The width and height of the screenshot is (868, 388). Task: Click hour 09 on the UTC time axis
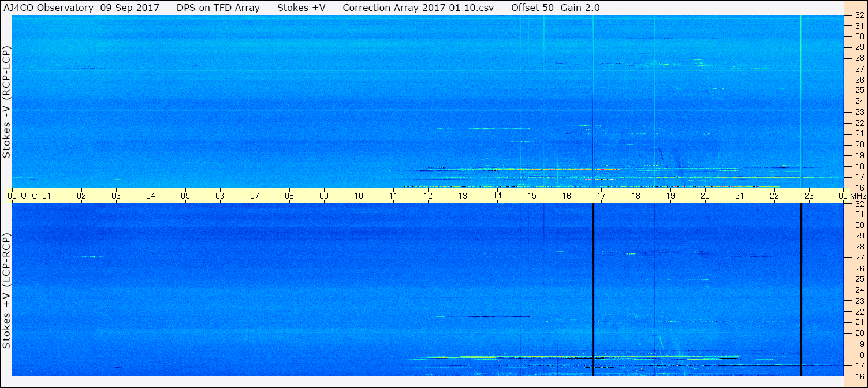324,196
